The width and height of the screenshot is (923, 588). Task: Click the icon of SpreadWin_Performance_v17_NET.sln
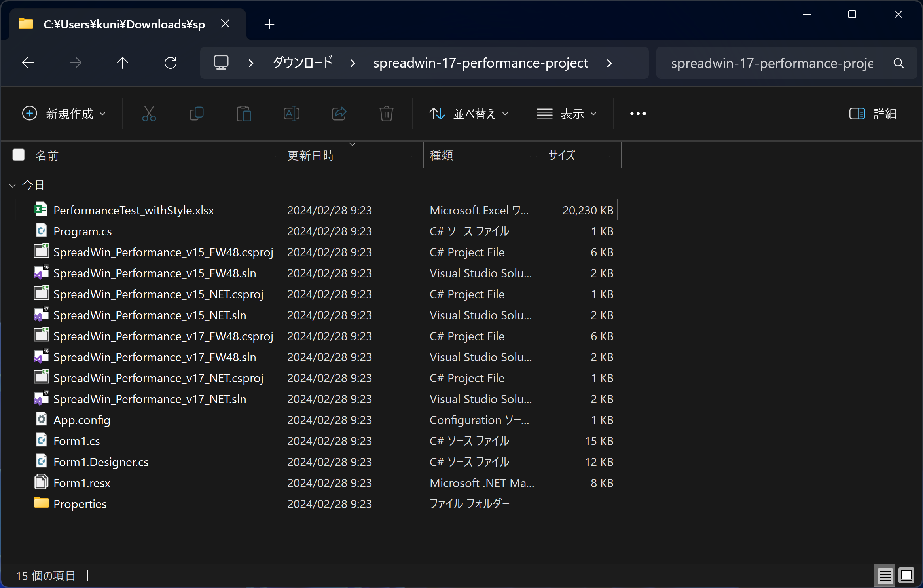[41, 398]
